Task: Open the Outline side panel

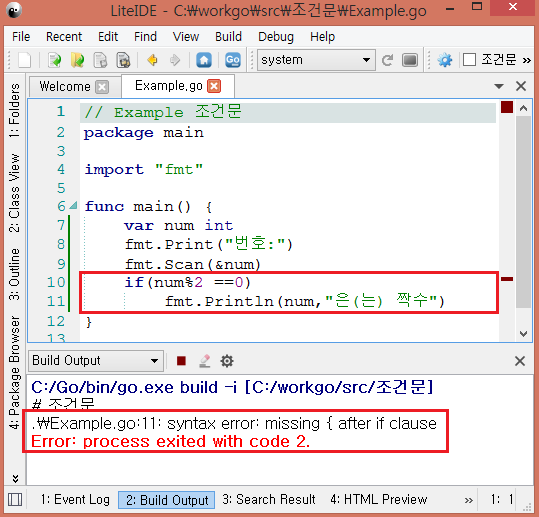Action: point(15,274)
